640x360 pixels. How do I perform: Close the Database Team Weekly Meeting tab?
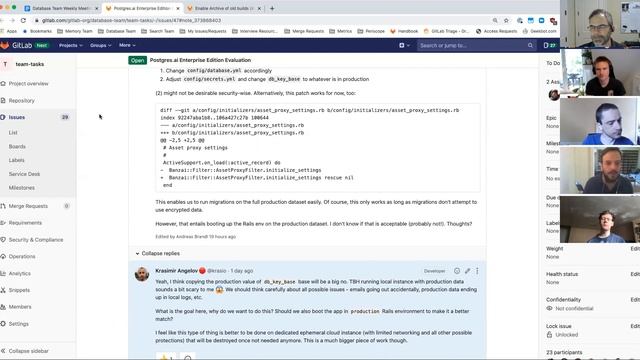97,8
